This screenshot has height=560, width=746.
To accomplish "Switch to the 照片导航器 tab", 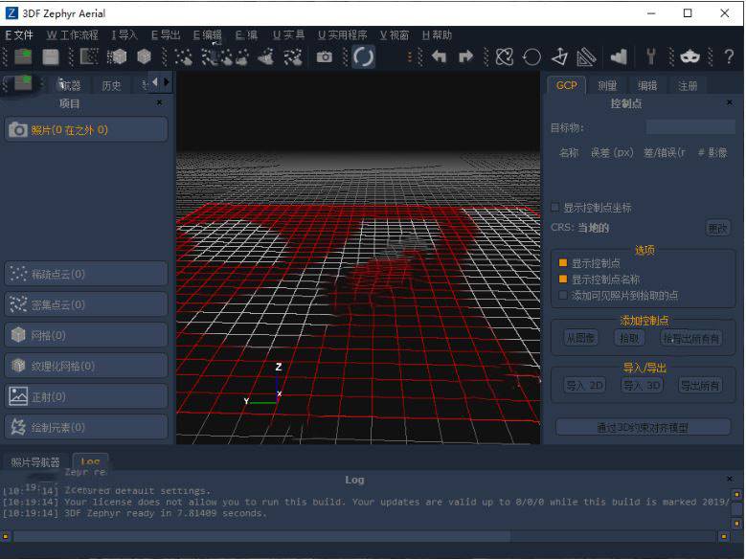I will click(x=35, y=462).
